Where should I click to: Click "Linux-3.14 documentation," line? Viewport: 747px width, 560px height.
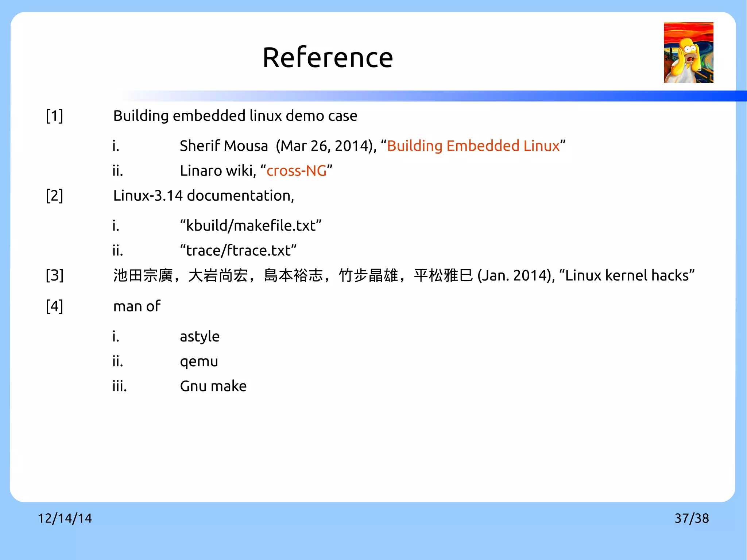point(204,196)
